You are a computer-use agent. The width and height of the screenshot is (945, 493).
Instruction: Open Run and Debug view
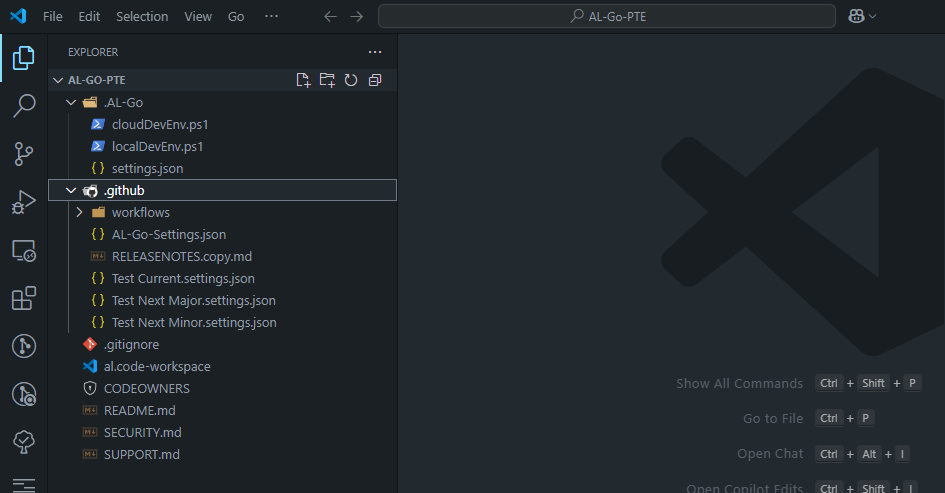tap(24, 202)
